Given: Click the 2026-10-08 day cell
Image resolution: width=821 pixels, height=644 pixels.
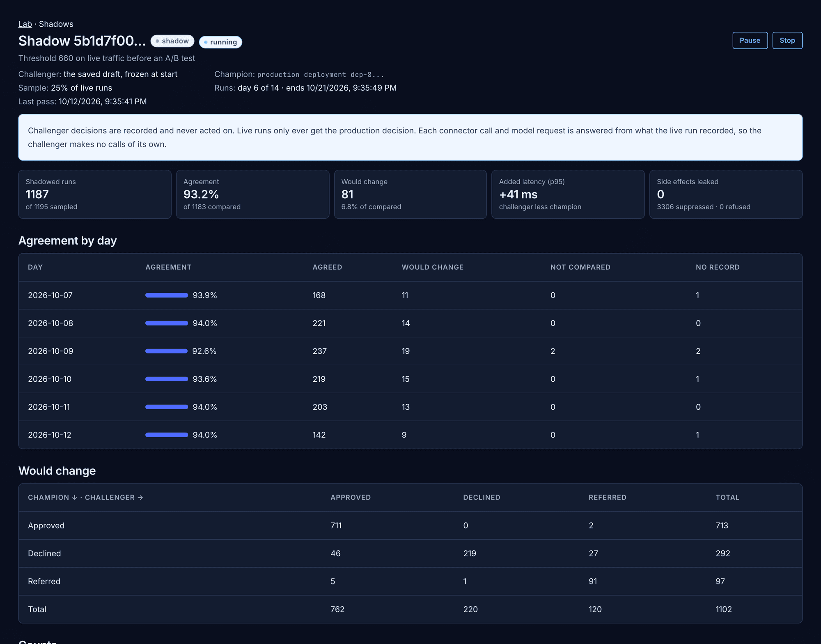Looking at the screenshot, I should (x=50, y=323).
